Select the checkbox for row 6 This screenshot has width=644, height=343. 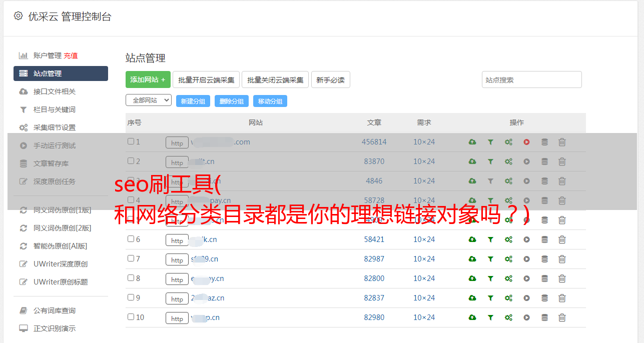coord(131,239)
